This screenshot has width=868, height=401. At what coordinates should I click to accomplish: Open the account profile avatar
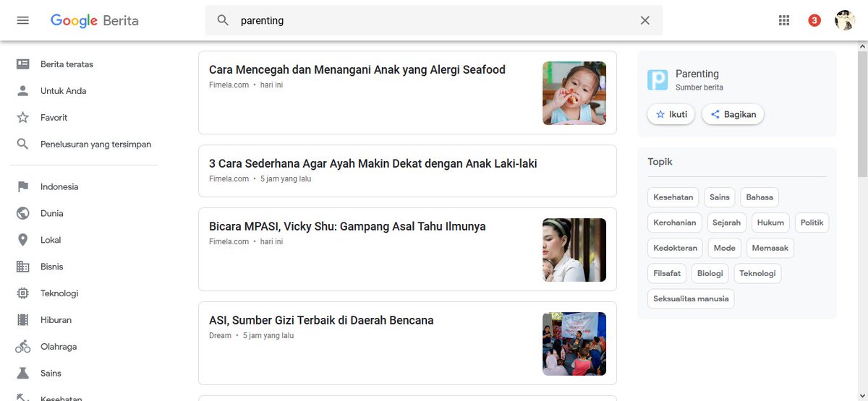[x=845, y=20]
